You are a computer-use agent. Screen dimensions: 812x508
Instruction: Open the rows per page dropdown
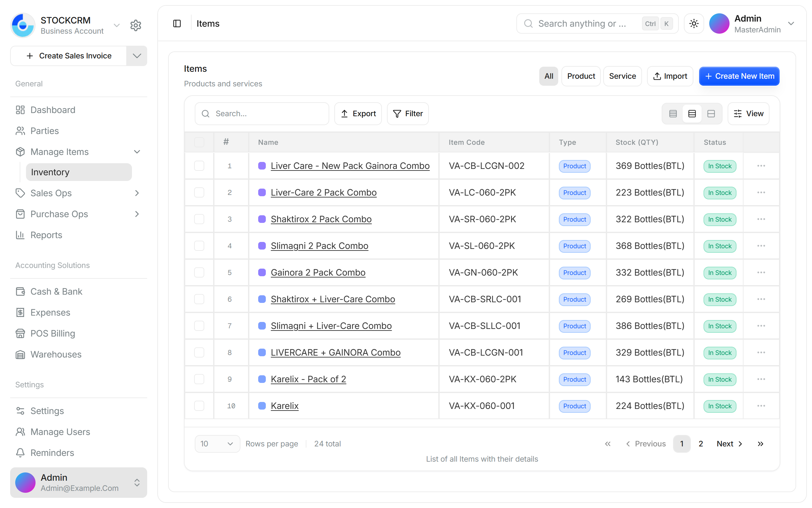click(217, 444)
